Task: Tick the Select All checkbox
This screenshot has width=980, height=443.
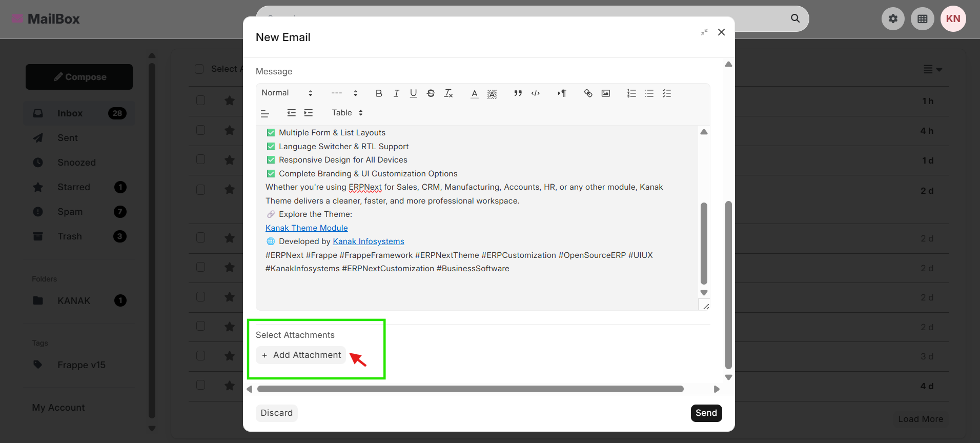Action: click(x=199, y=69)
